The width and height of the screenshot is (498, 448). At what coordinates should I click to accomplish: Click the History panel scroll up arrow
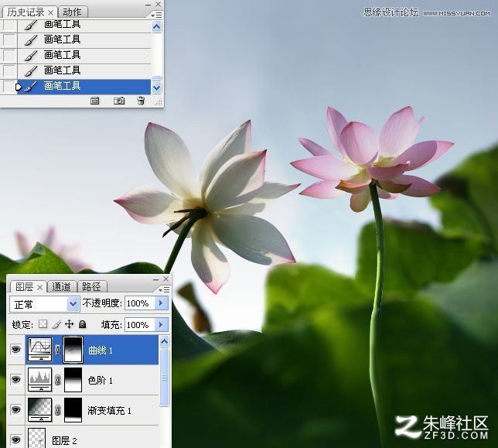tap(156, 26)
